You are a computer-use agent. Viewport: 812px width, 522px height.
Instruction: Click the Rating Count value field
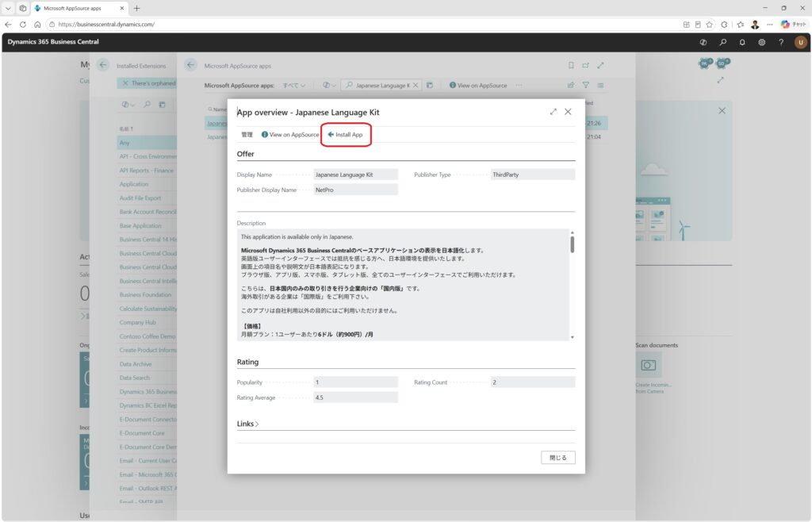pyautogui.click(x=533, y=382)
